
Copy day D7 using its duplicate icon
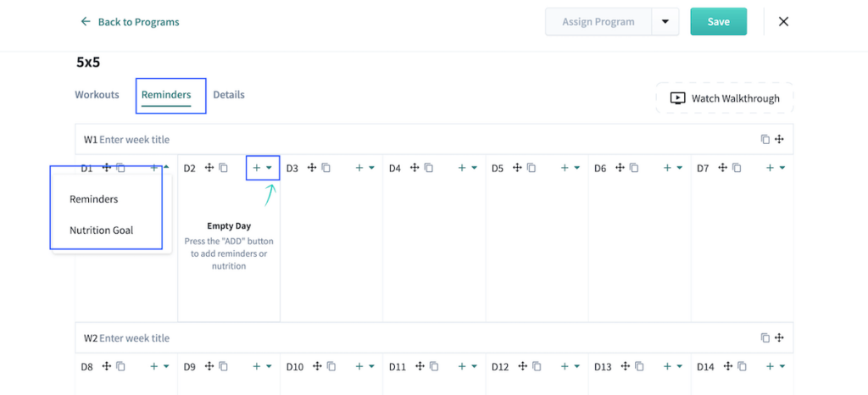737,169
